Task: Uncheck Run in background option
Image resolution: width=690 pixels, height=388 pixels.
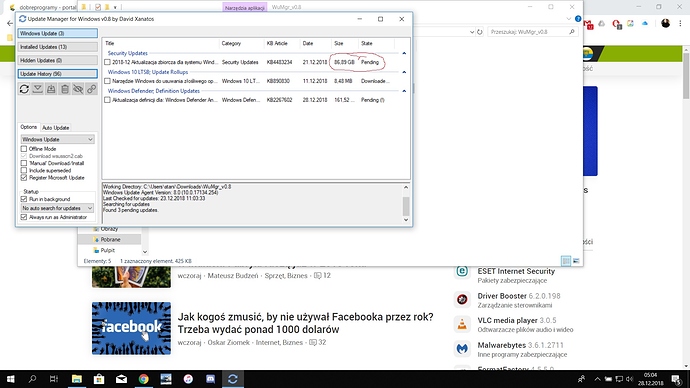Action: click(24, 199)
